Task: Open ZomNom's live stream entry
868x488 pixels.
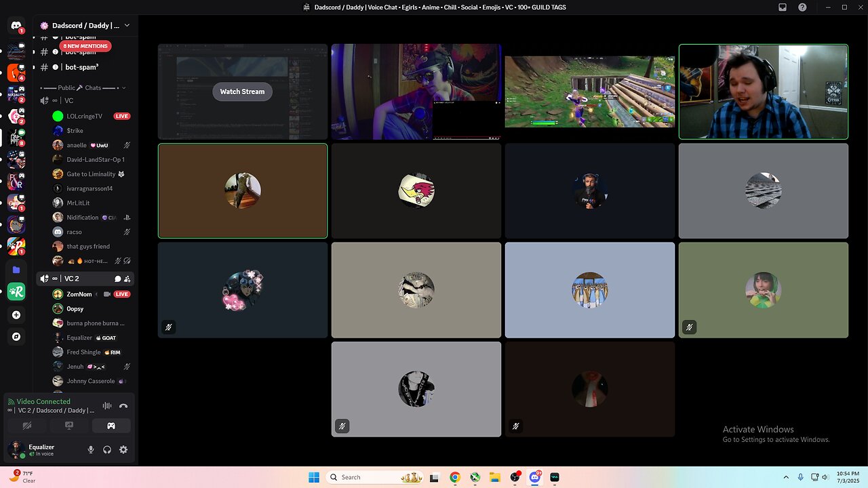Action: pyautogui.click(x=92, y=294)
